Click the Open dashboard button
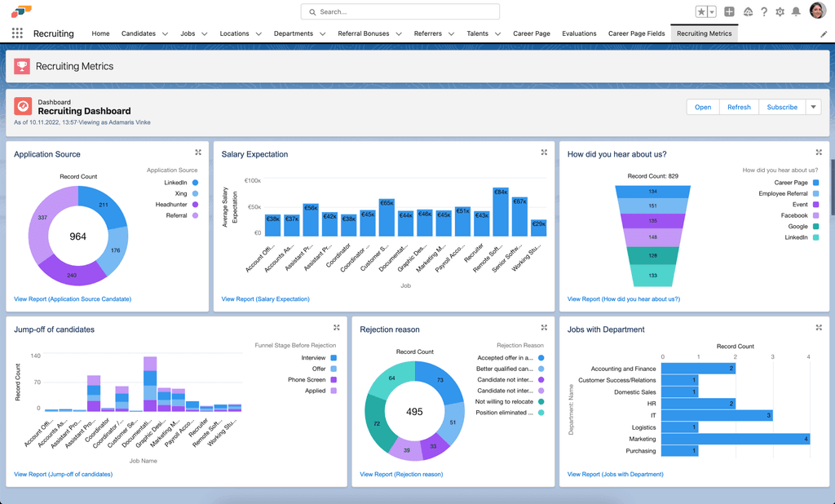The width and height of the screenshot is (835, 504). click(703, 107)
